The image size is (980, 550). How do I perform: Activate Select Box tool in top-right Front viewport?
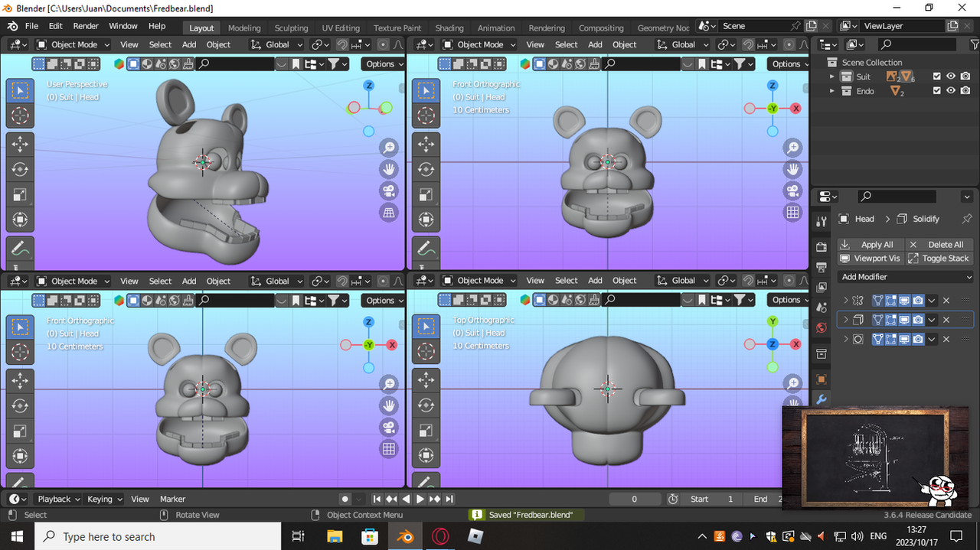tap(426, 91)
